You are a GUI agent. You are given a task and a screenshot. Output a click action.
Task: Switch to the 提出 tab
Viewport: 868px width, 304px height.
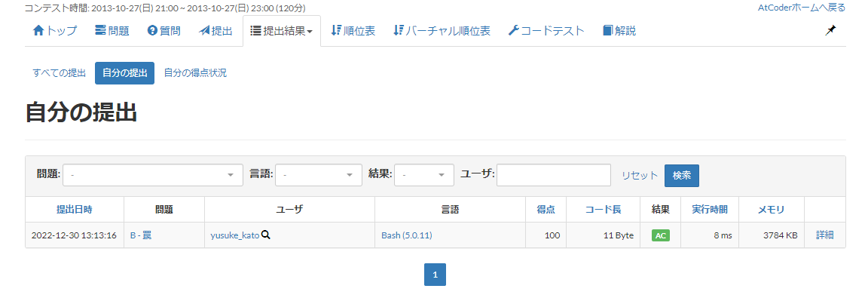[x=216, y=31]
